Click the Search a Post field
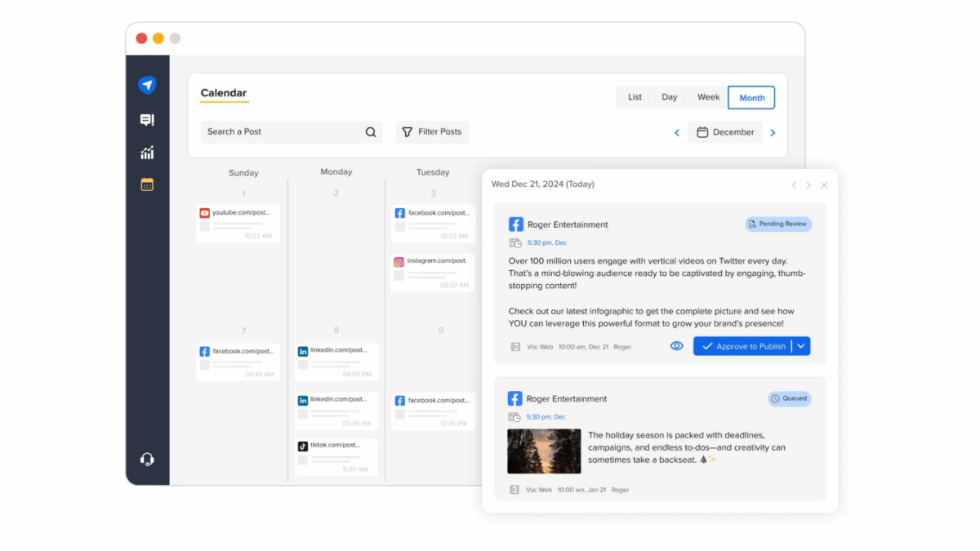The height and width of the screenshot is (551, 980). [291, 132]
